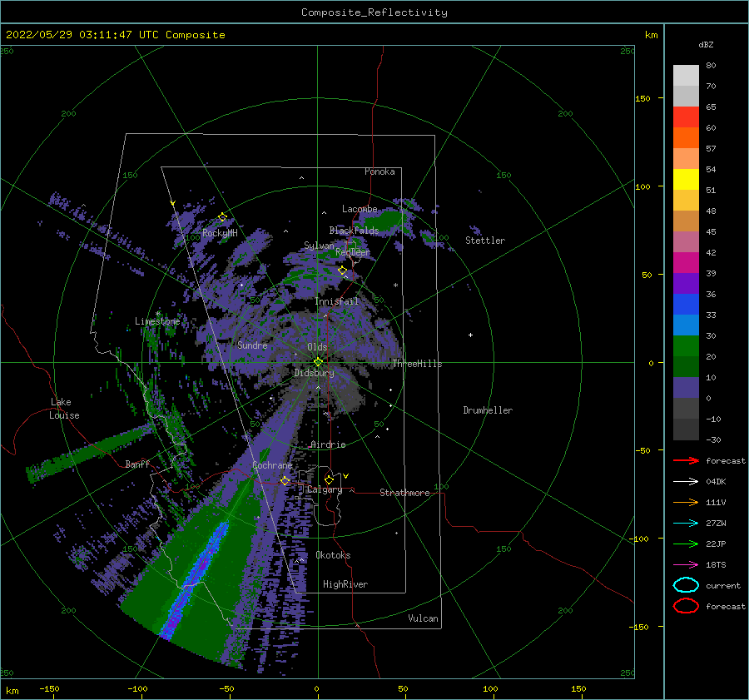Click the dBZ legend heading

tap(706, 44)
